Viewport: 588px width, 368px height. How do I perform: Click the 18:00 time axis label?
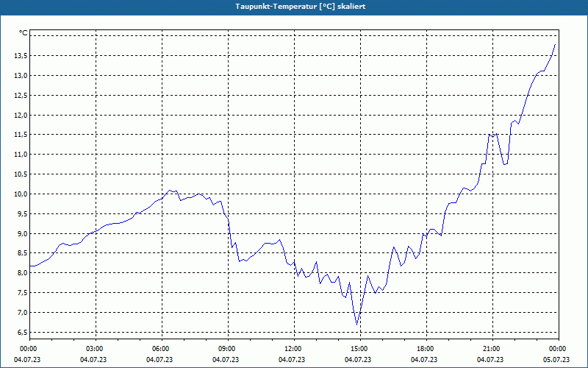[x=426, y=349]
